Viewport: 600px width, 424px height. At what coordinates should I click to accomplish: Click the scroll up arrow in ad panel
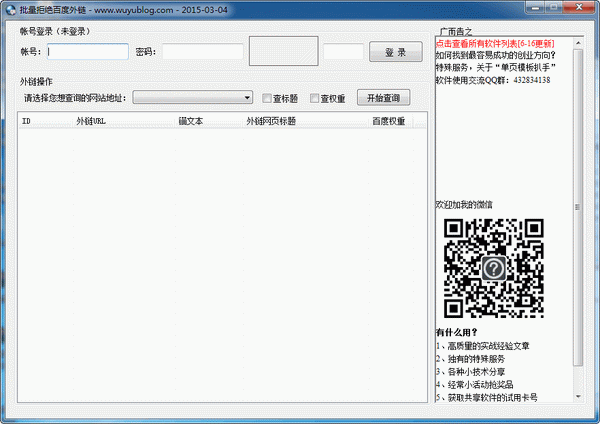578,43
